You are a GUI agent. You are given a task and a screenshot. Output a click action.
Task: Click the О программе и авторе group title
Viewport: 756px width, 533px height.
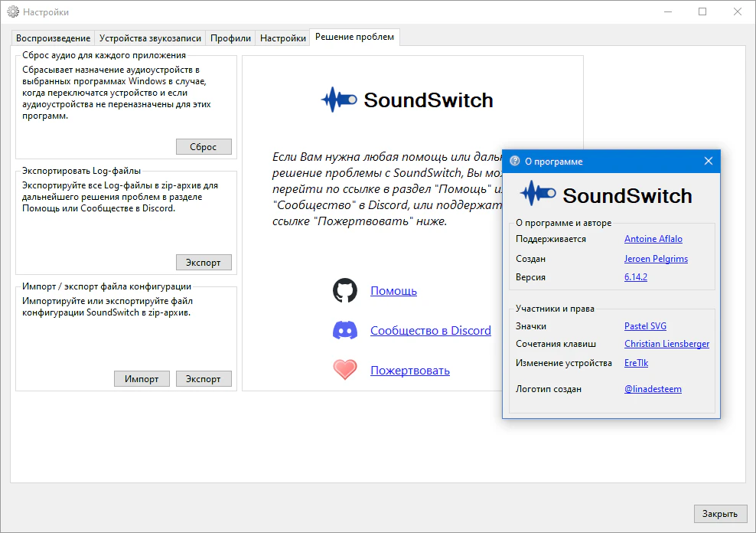563,223
